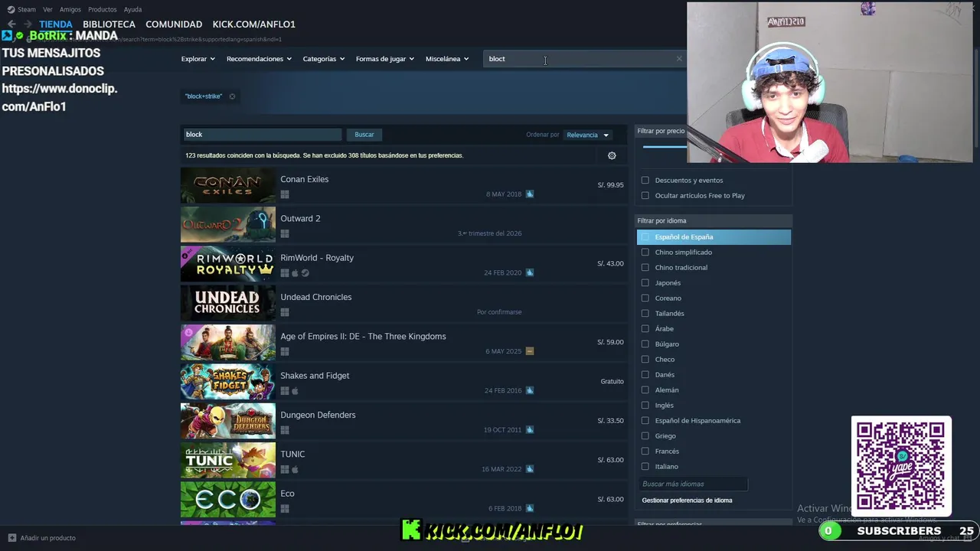
Task: Expand the Categorías dropdown
Action: point(323,59)
